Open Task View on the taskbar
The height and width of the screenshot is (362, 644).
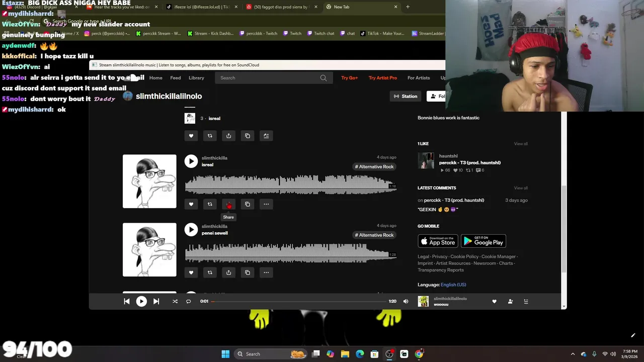click(x=316, y=354)
